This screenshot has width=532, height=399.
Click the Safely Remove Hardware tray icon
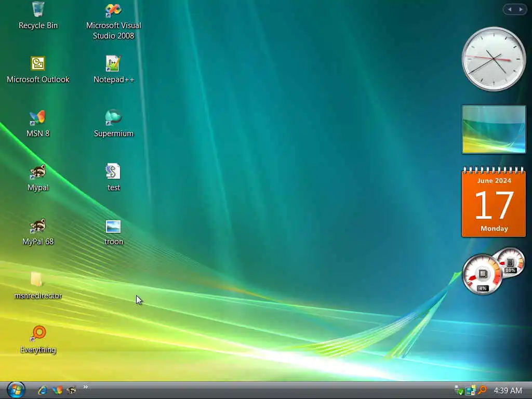[459, 390]
